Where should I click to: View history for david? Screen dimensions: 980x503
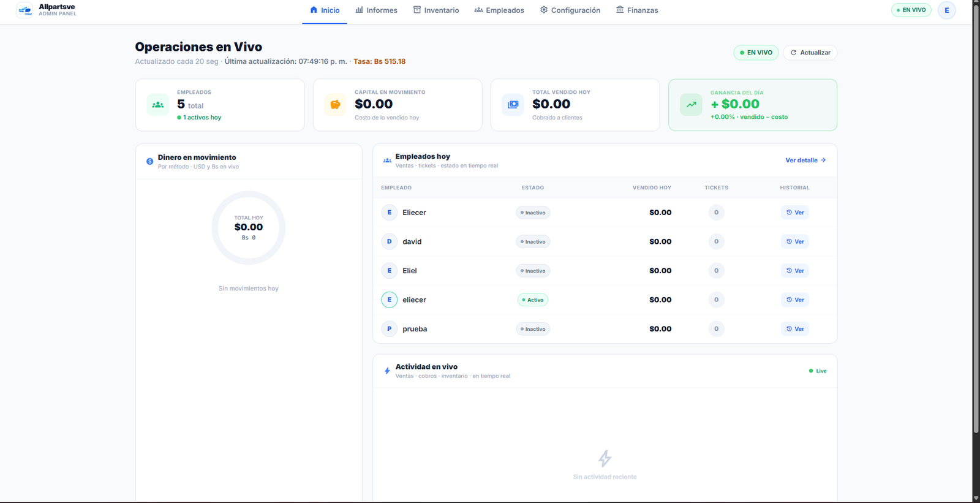pyautogui.click(x=795, y=241)
